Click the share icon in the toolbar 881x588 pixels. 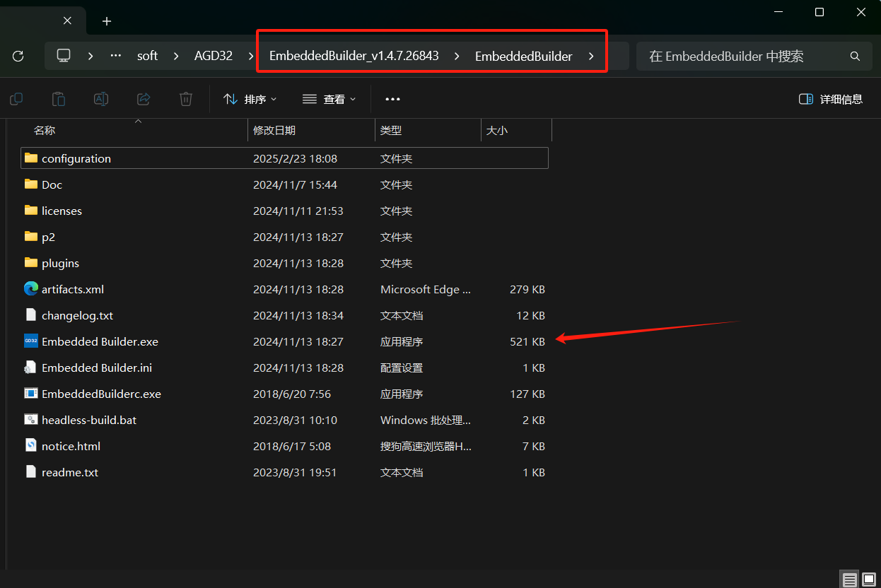pyautogui.click(x=144, y=99)
